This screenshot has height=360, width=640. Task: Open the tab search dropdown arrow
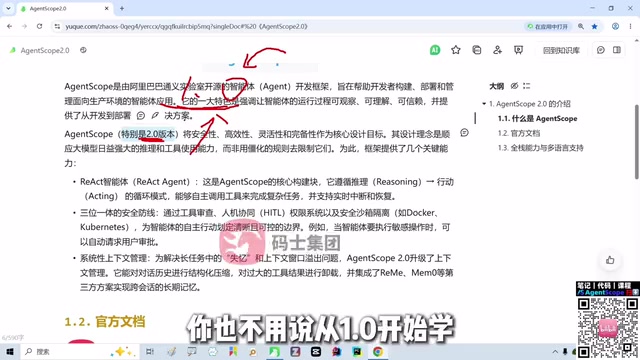(8, 9)
